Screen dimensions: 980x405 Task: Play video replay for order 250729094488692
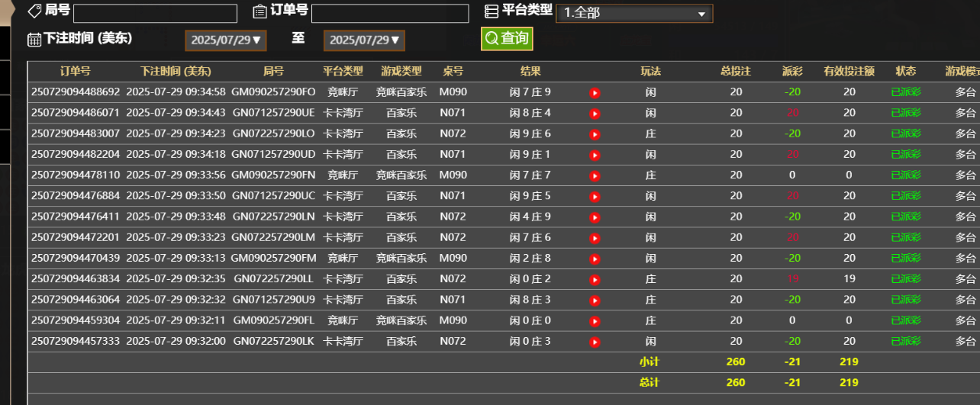[595, 93]
